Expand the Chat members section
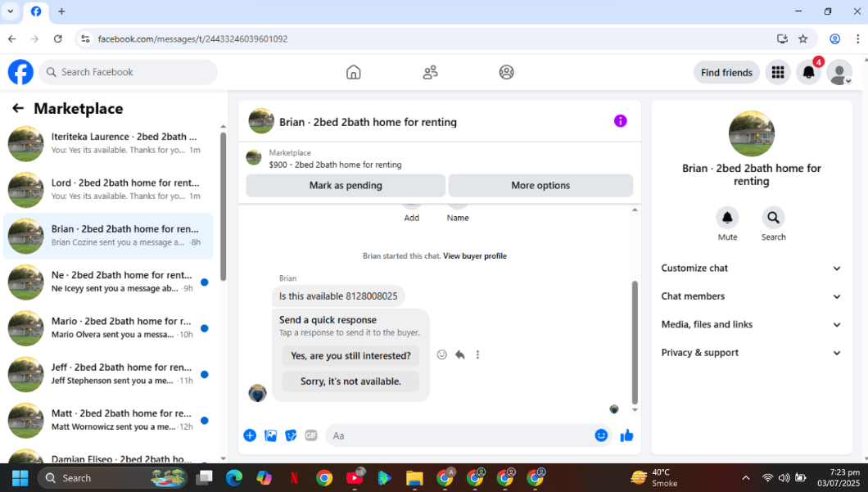The height and width of the screenshot is (492, 868). pyautogui.click(x=751, y=296)
